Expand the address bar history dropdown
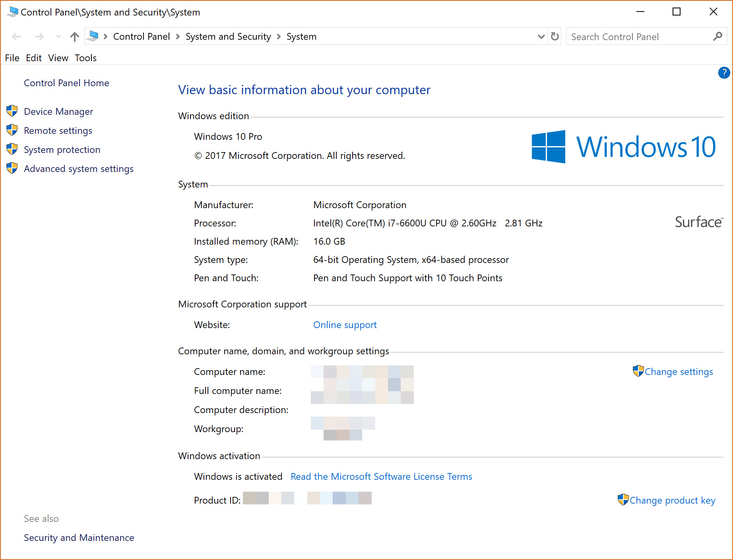The width and height of the screenshot is (733, 560). [541, 37]
